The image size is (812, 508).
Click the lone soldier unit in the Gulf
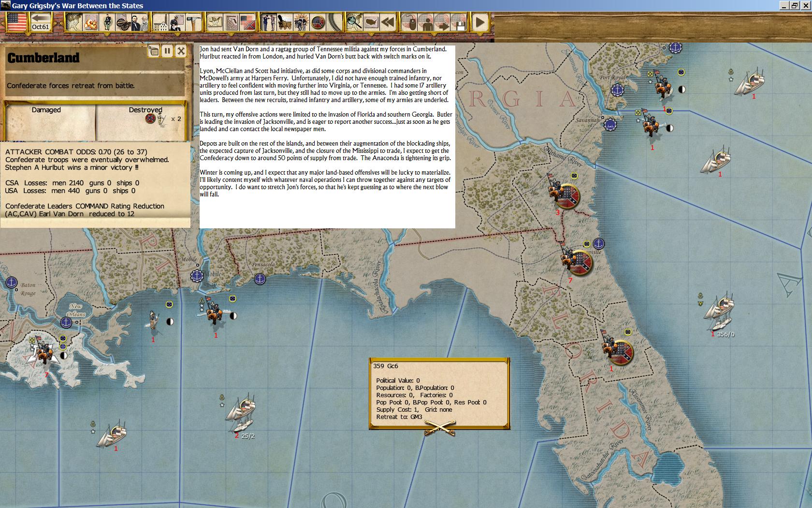click(x=153, y=320)
